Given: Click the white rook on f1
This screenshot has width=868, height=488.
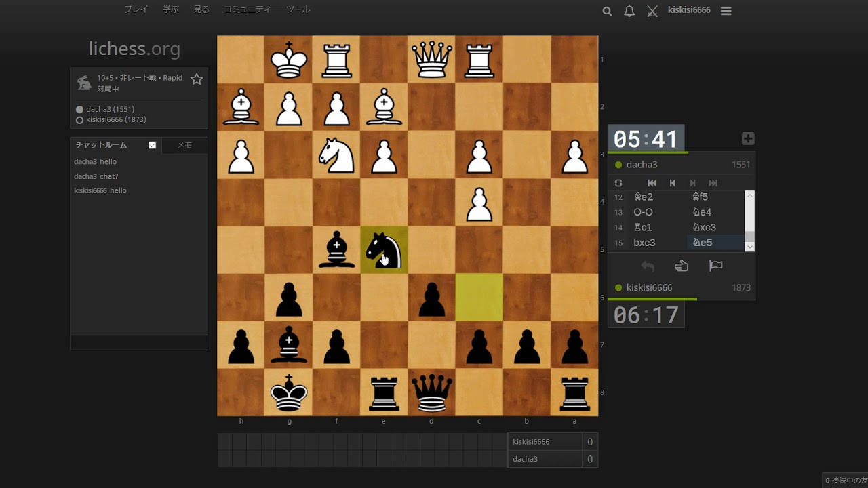Looking at the screenshot, I should [336, 59].
